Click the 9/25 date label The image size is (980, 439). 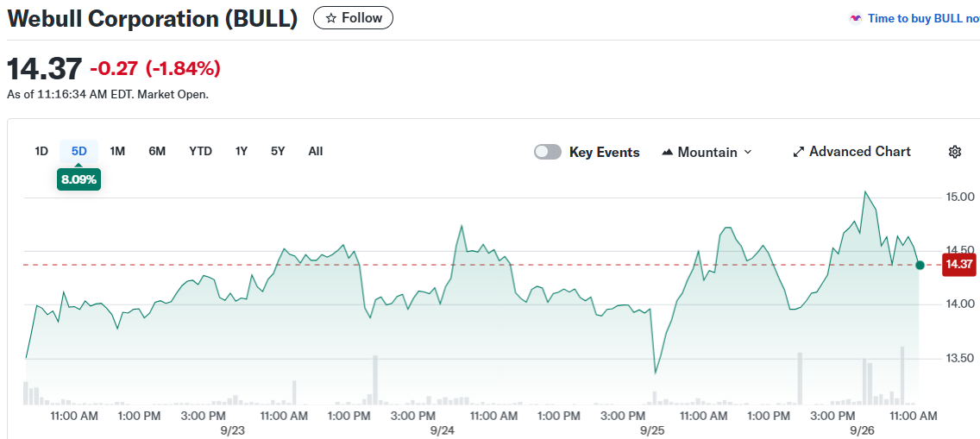click(x=652, y=431)
